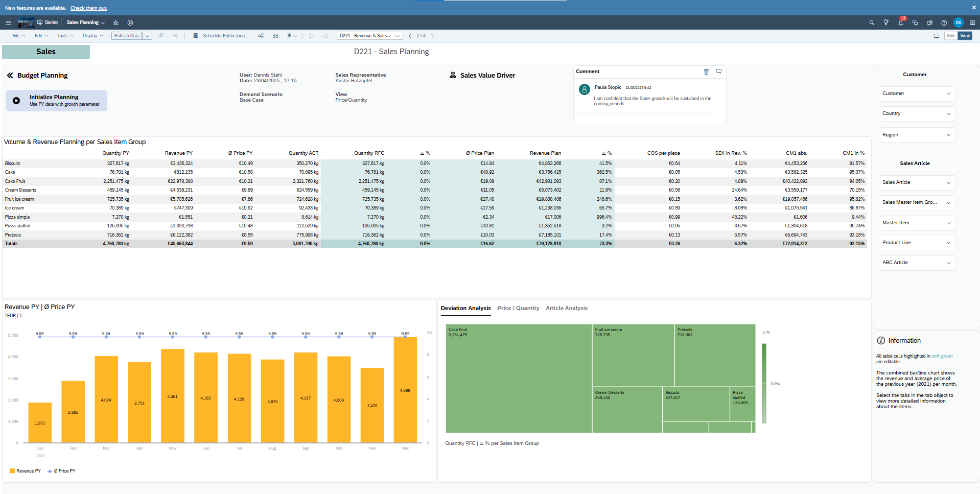The height and width of the screenshot is (494, 980).
Task: Open the File menu
Action: click(18, 36)
